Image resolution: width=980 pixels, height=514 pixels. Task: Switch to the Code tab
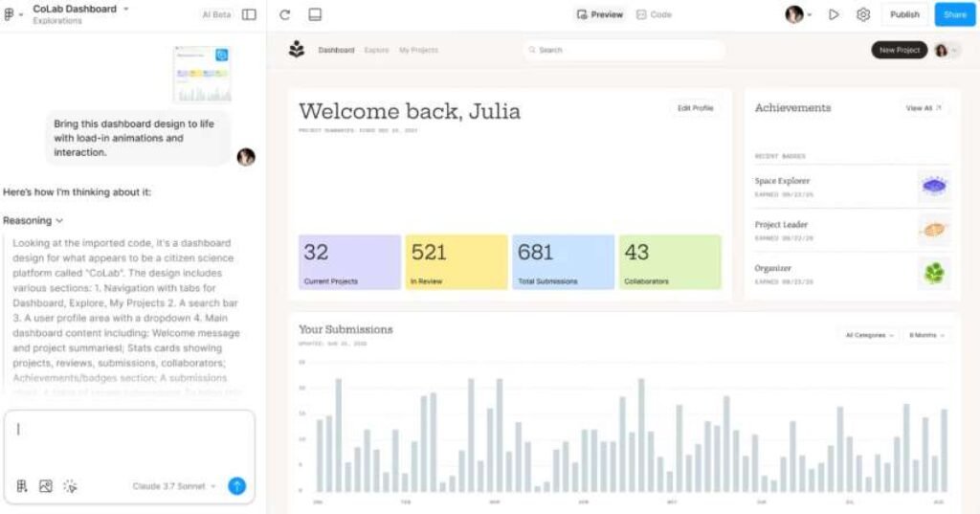click(x=655, y=15)
